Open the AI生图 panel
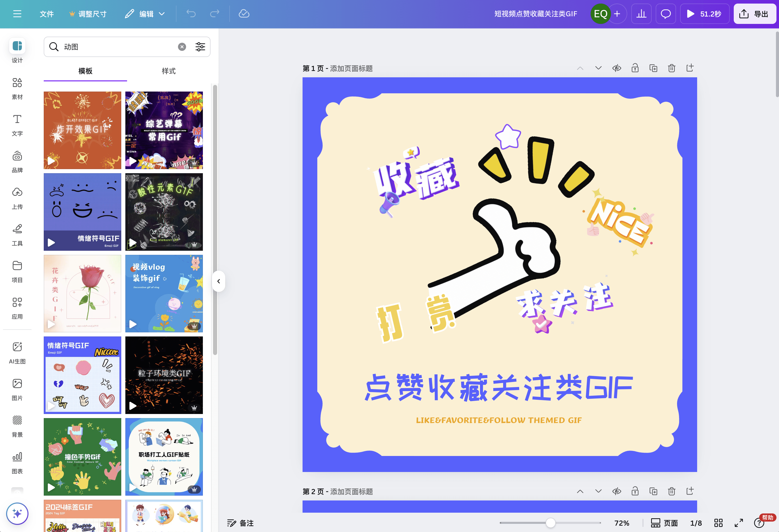 click(x=17, y=353)
